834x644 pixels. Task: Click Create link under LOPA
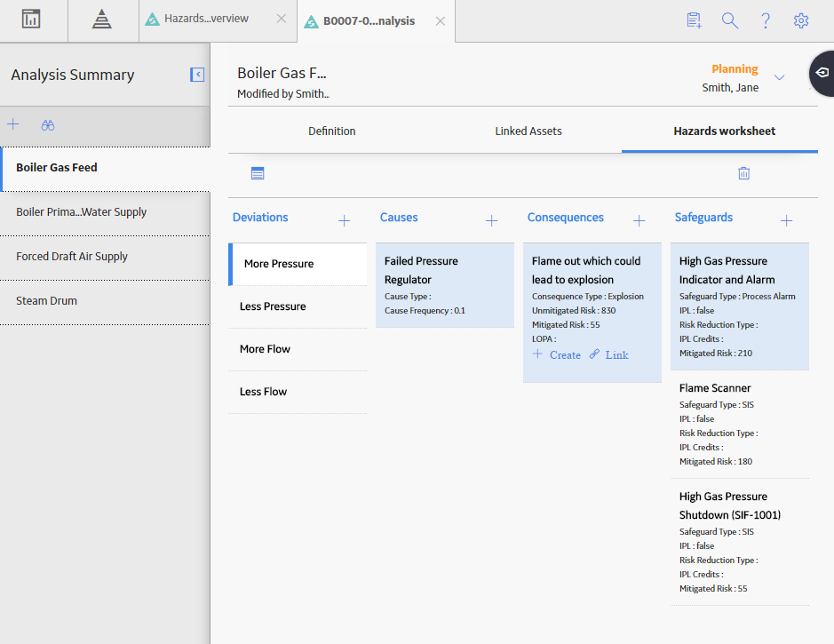coord(557,354)
